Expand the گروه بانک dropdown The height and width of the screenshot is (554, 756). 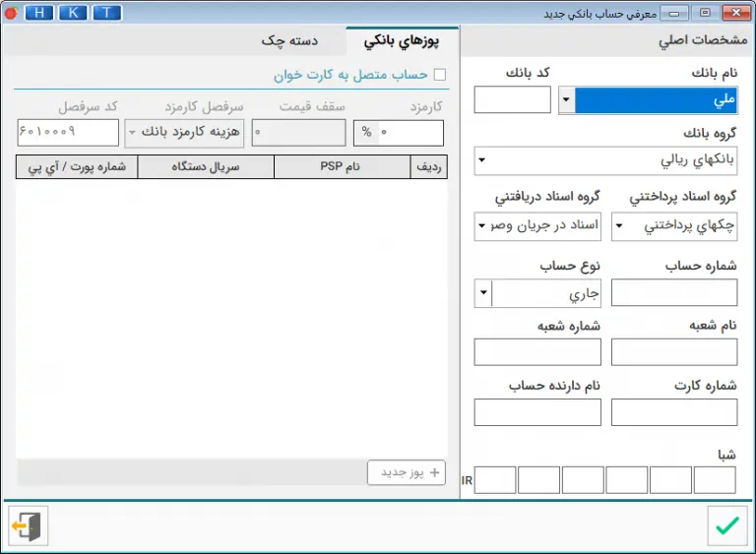[x=481, y=159]
